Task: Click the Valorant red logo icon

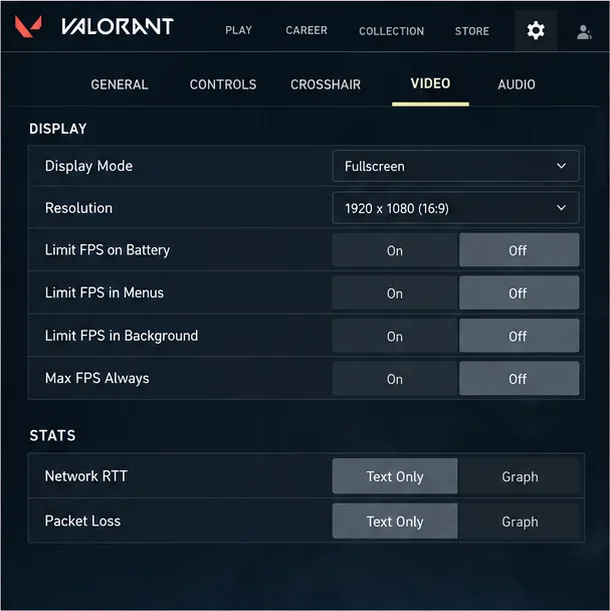Action: pos(28,26)
